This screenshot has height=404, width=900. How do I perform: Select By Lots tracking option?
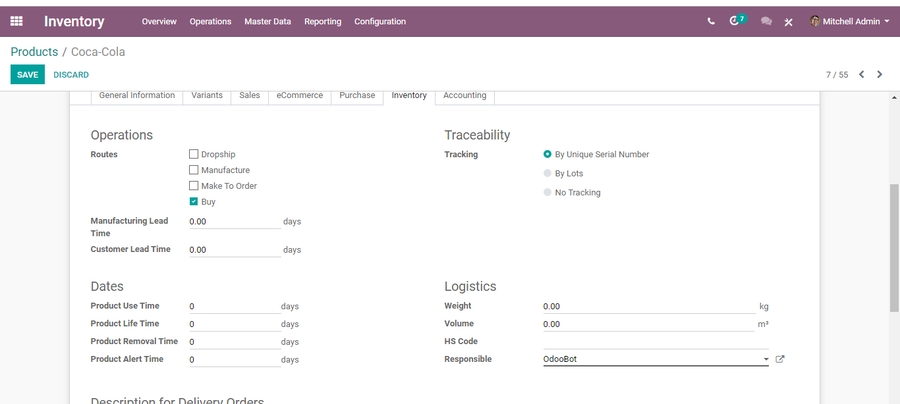pos(547,174)
